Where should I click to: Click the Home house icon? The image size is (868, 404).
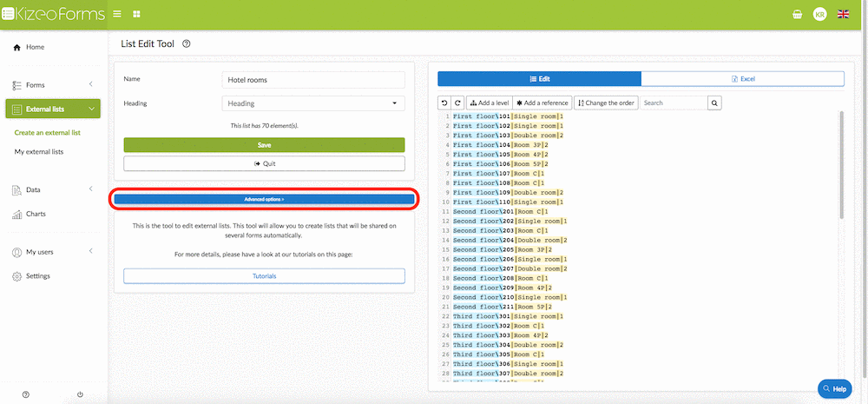pos(17,47)
